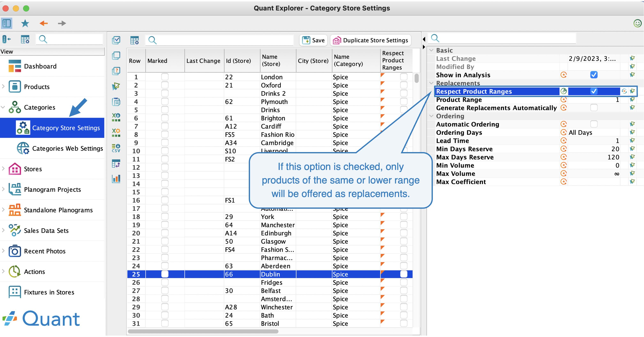Click Duplicate Store Settings button

[371, 40]
